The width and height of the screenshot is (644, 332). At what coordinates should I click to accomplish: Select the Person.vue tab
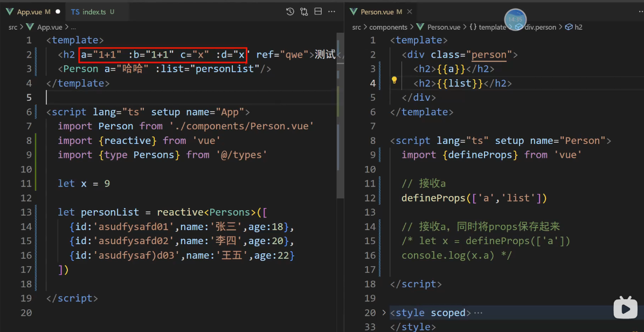click(381, 12)
